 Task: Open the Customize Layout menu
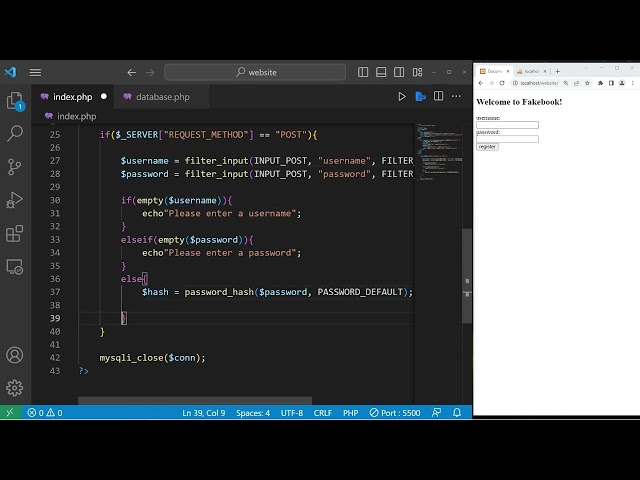coord(417,72)
